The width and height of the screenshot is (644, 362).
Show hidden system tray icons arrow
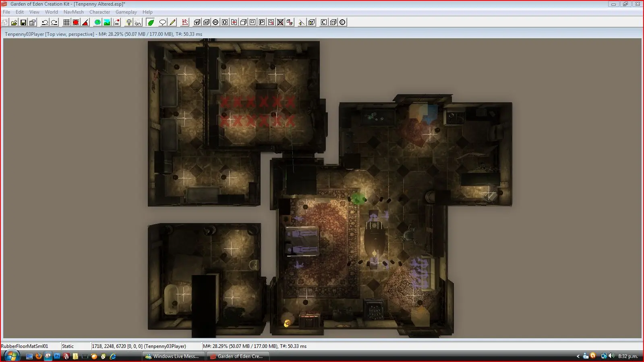tap(578, 356)
